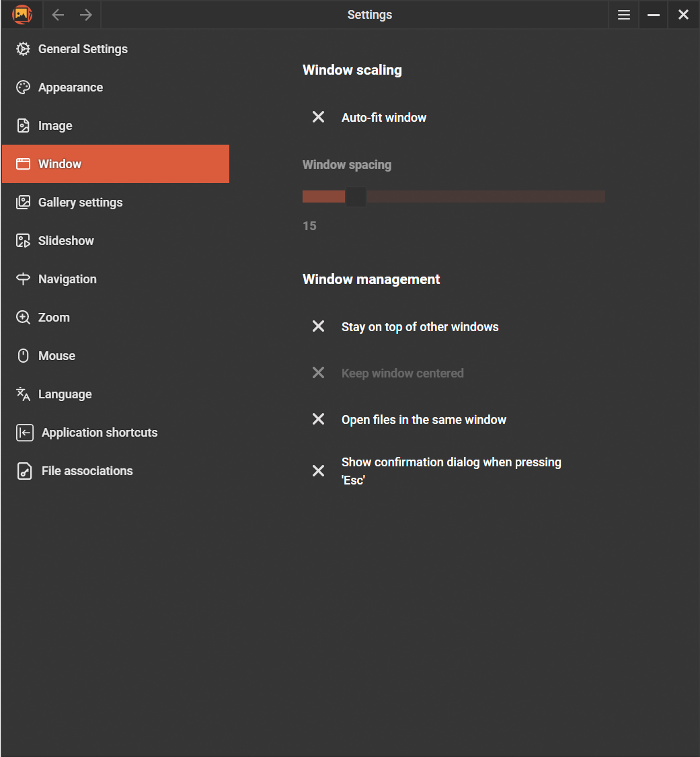Screen dimensions: 700x757
Task: Click the Window spacing slider handle
Action: click(x=356, y=196)
